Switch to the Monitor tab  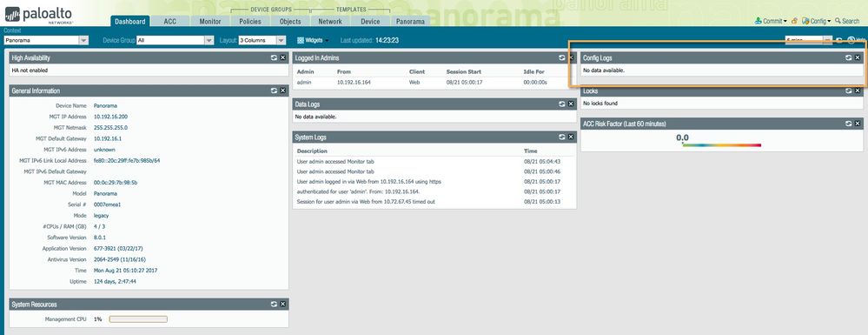(x=210, y=21)
